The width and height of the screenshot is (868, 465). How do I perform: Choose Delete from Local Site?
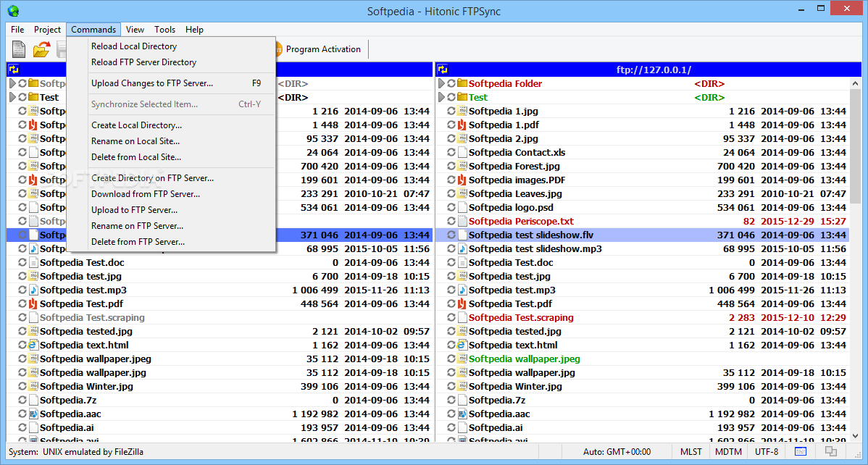point(170,157)
